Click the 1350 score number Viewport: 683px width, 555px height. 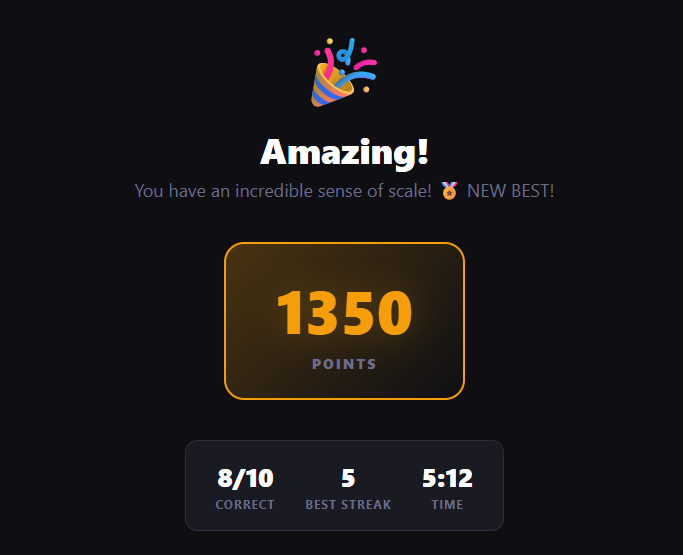click(344, 313)
